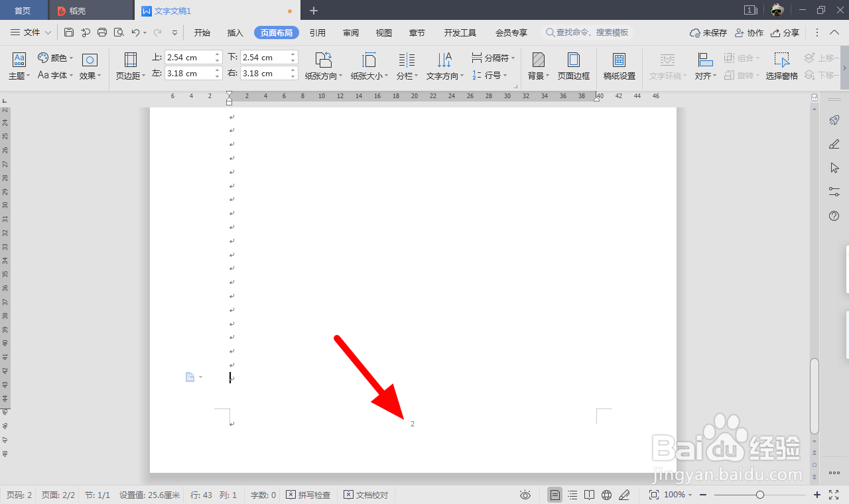Click the vertical scrollbar thumb
The width and height of the screenshot is (849, 504).
point(815,396)
